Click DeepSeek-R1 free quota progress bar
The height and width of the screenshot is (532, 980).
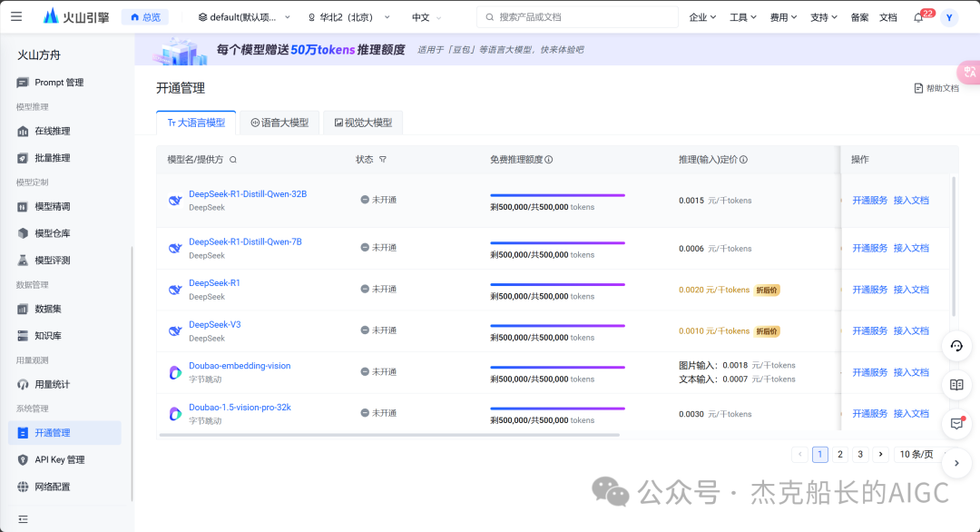coord(557,284)
